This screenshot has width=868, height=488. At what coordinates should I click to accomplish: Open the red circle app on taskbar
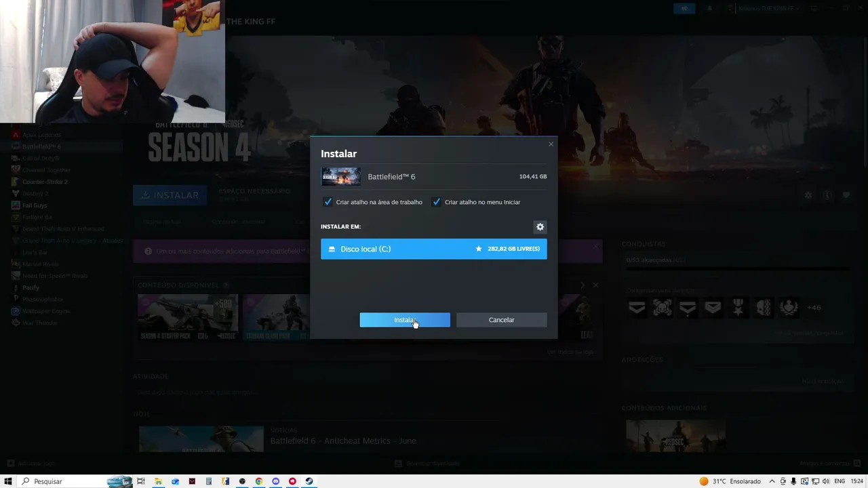tap(292, 481)
